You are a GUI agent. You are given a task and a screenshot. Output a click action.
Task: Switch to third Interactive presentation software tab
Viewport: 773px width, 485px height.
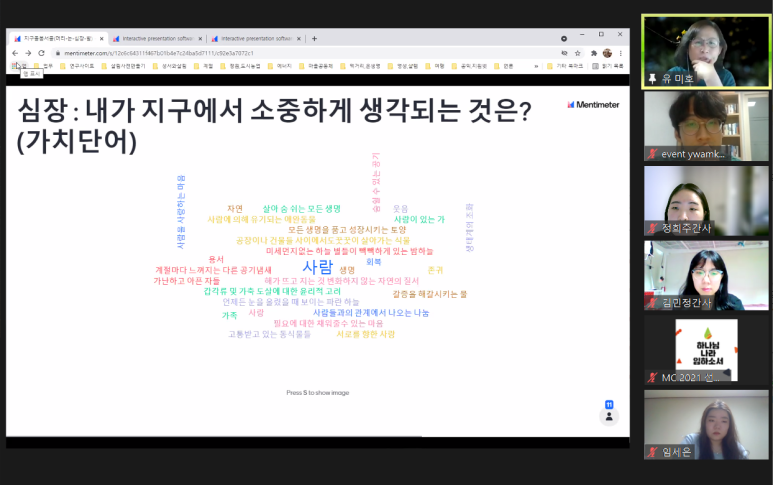[x=255, y=38]
